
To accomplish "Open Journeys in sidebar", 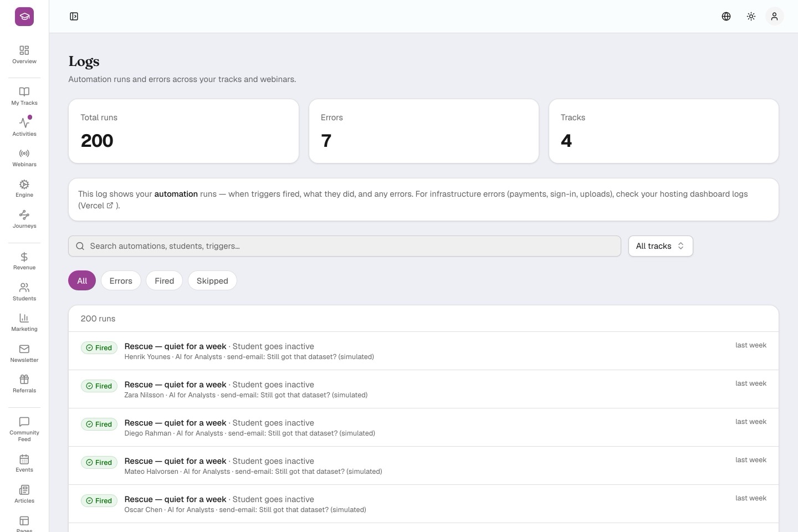I will (24, 219).
